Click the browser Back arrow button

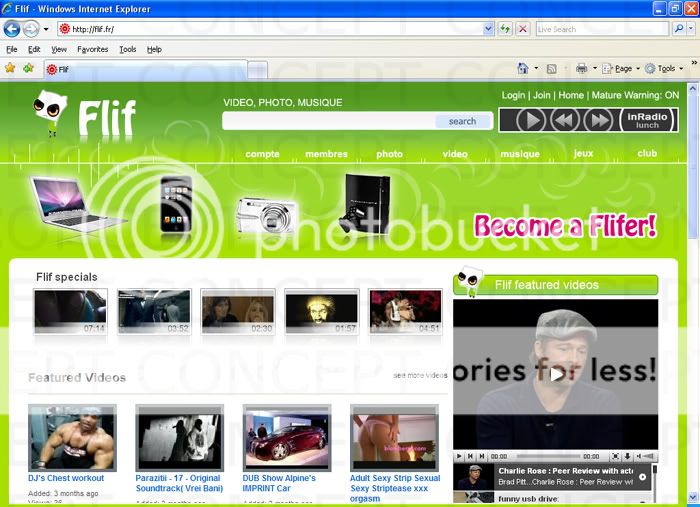click(12, 29)
